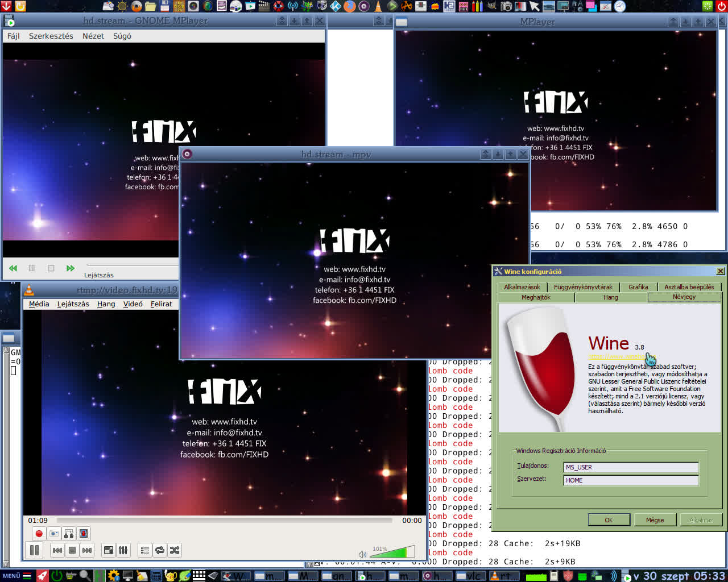The width and height of the screenshot is (728, 582).
Task: Open VLC Hang menu
Action: [106, 304]
